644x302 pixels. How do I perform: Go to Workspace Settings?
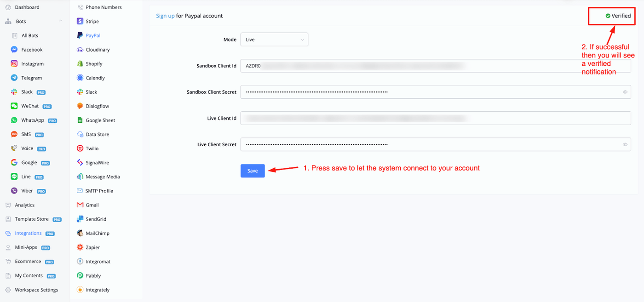pos(36,290)
